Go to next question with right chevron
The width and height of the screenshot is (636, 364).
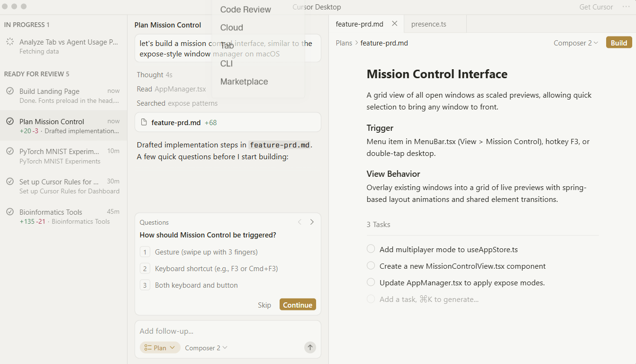tap(312, 222)
